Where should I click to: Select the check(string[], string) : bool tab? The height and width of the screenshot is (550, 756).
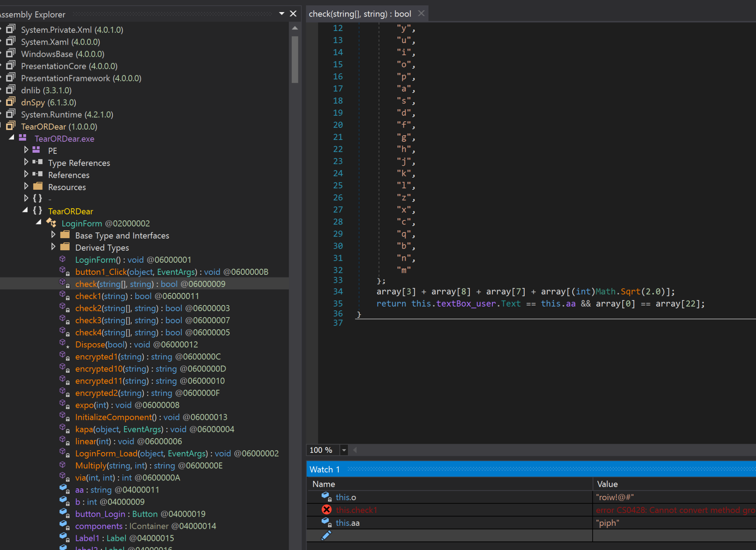pyautogui.click(x=359, y=14)
